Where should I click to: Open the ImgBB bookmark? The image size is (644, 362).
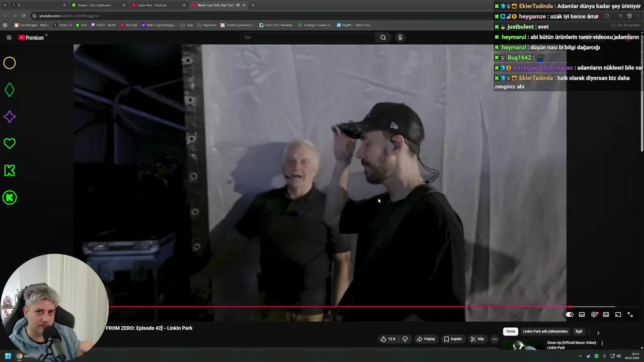pyautogui.click(x=354, y=25)
